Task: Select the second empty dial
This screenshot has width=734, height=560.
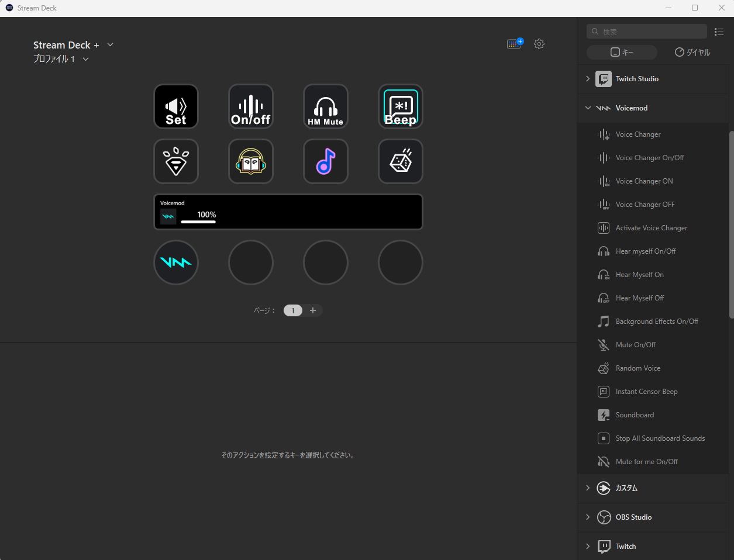Action: tap(251, 262)
